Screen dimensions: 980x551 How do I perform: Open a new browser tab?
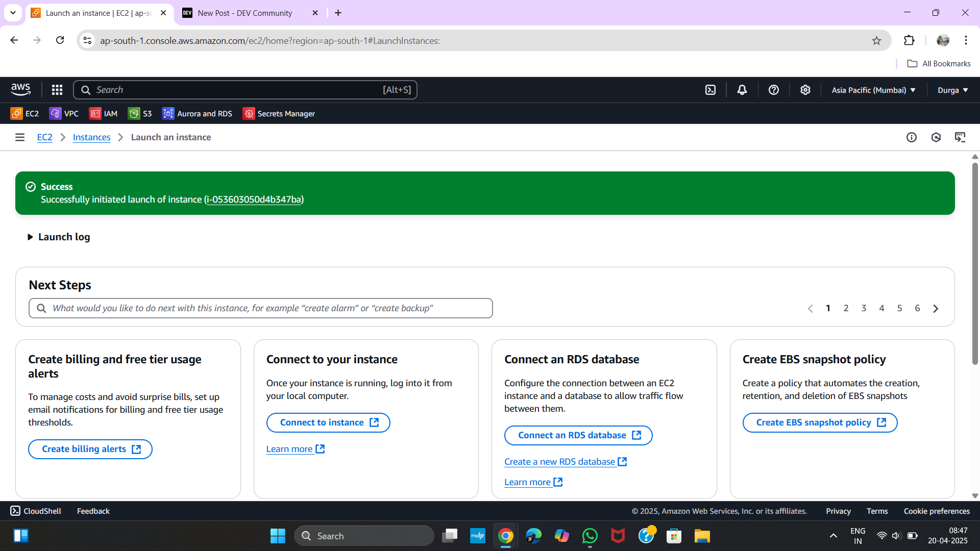(338, 13)
